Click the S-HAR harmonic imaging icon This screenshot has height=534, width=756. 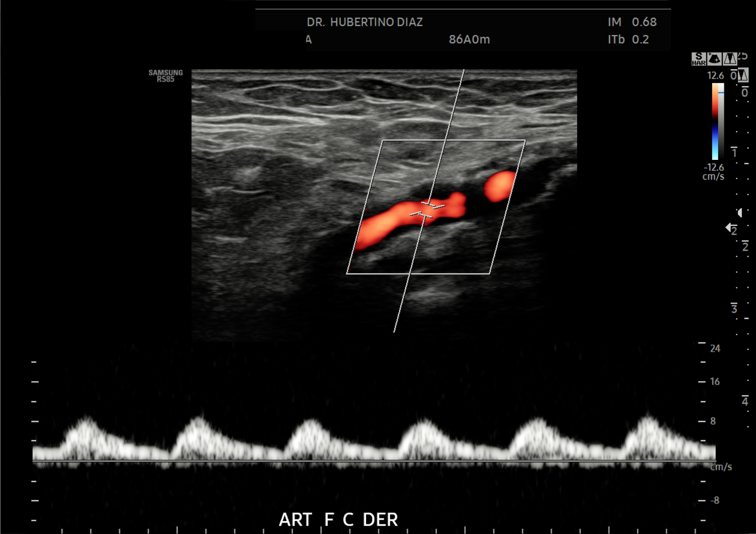tap(698, 59)
